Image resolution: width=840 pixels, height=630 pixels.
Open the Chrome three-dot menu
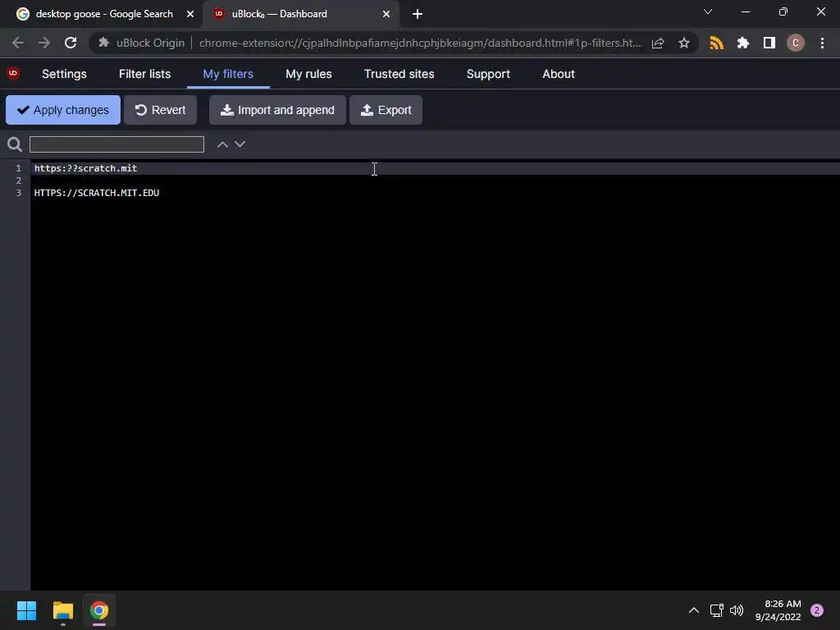click(x=822, y=43)
